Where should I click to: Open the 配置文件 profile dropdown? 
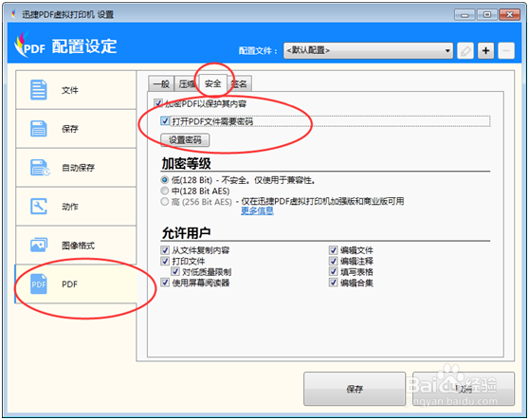point(368,51)
